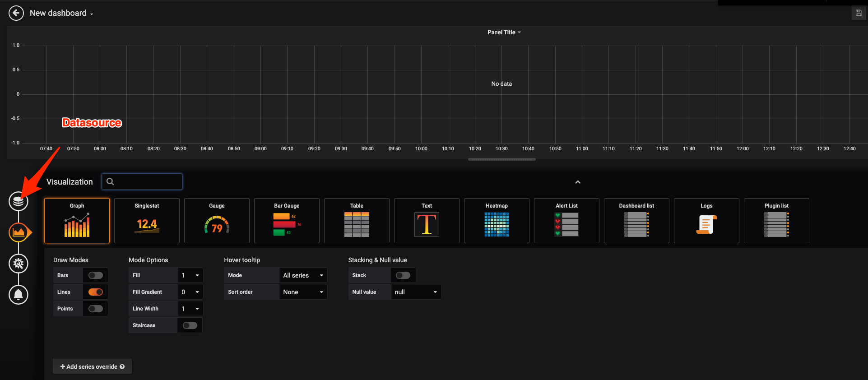This screenshot has width=868, height=380.
Task: Enable the Bars draw mode toggle
Action: pos(95,275)
